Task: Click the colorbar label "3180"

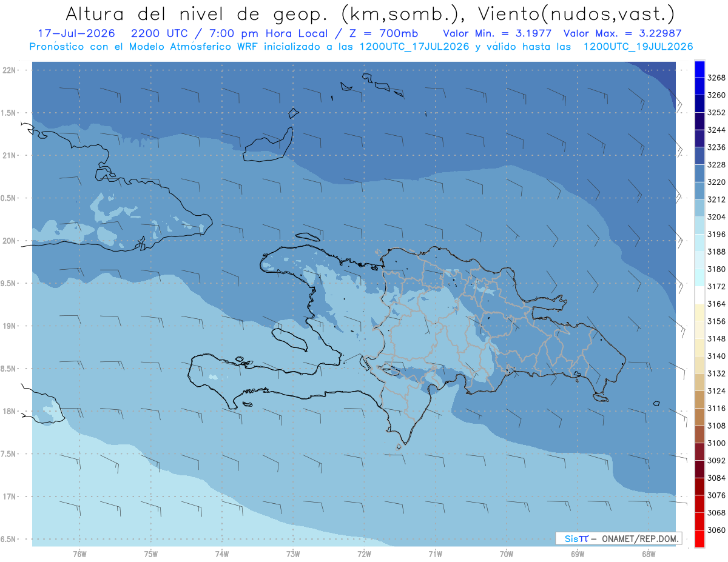Action: pyautogui.click(x=716, y=269)
